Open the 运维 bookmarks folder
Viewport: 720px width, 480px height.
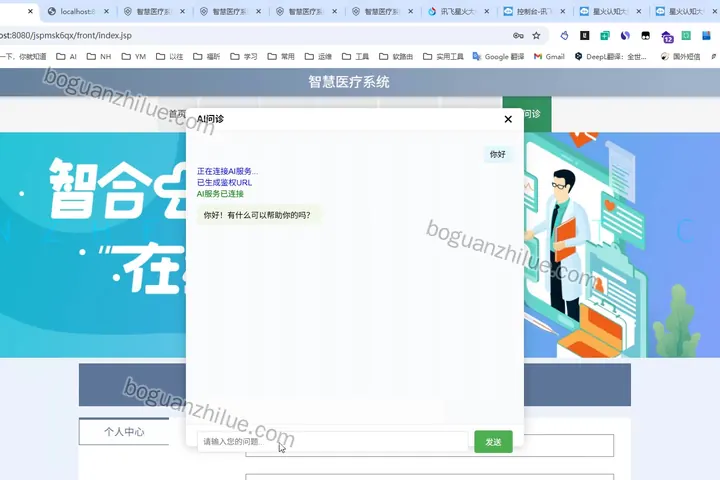click(x=318, y=56)
